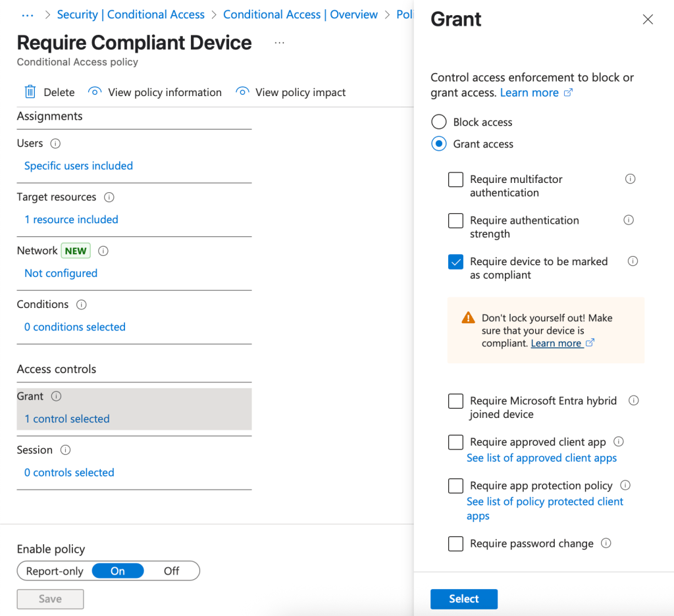Click the View policy impact eye icon

242,92
